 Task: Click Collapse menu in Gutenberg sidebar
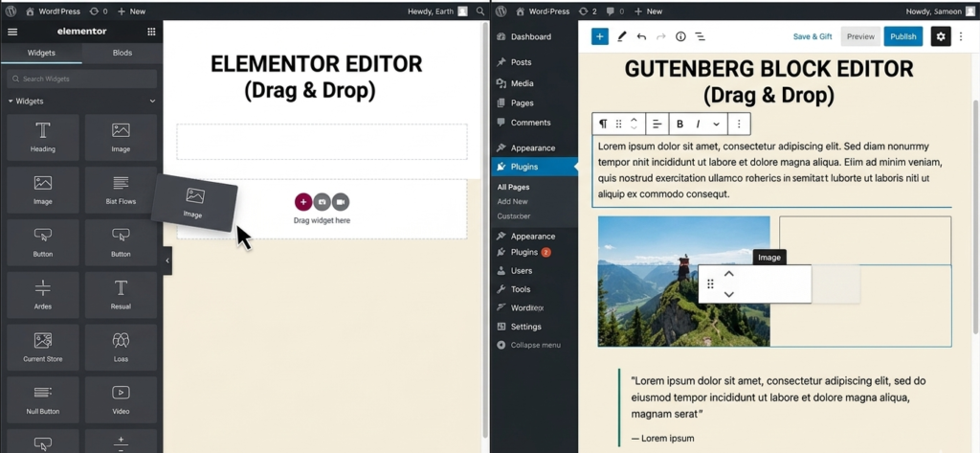(528, 345)
